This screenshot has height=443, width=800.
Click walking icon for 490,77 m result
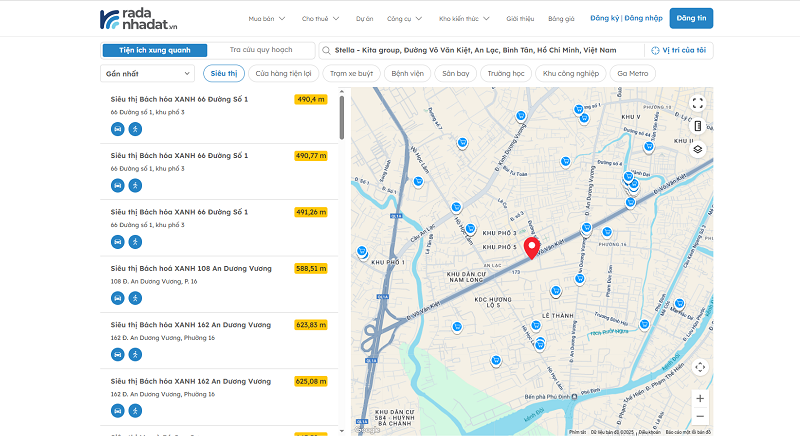[x=135, y=185]
